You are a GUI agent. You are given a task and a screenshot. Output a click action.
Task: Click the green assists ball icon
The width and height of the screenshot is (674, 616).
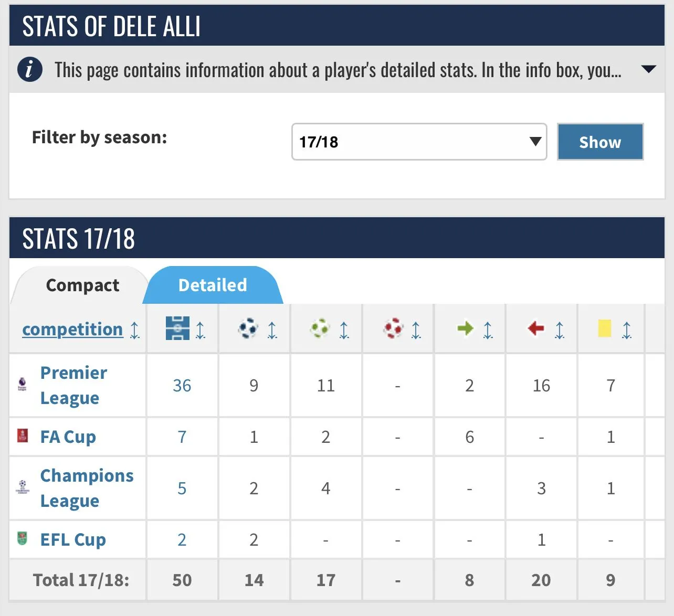(x=320, y=328)
